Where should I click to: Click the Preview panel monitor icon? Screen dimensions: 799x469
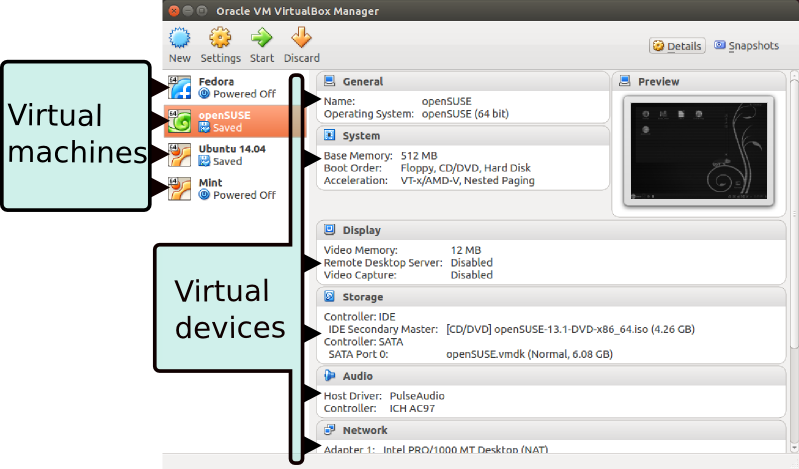pos(625,81)
